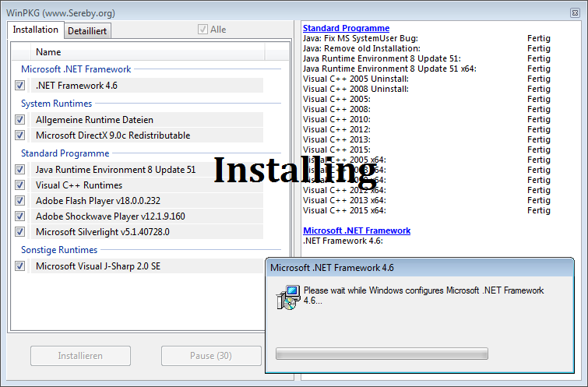Close the WinPKG window
Viewport: 588px width, 387px height.
click(x=575, y=12)
